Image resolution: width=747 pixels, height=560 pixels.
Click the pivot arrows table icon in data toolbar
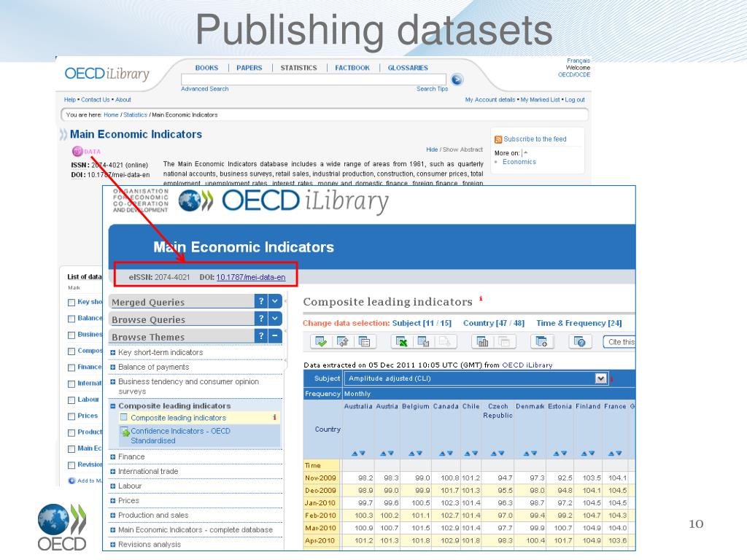pos(343,341)
